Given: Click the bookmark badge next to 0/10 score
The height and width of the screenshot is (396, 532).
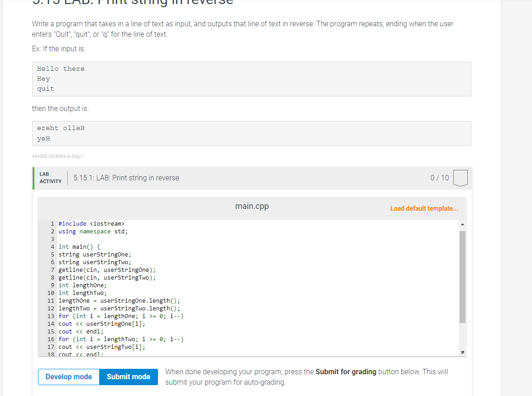Looking at the screenshot, I should (460, 178).
